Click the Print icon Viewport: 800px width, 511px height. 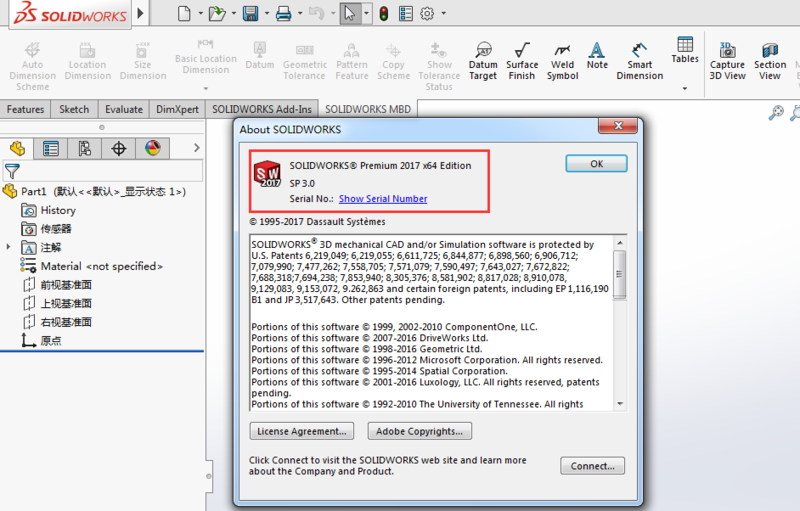coord(283,13)
